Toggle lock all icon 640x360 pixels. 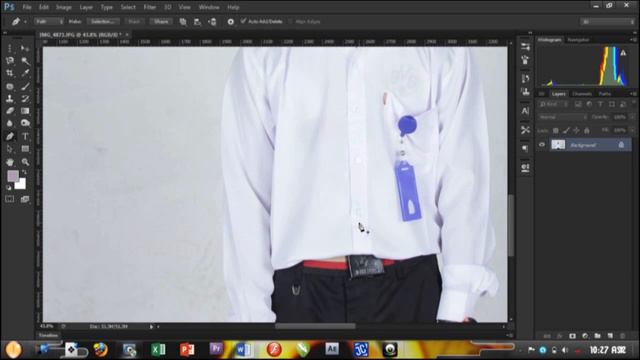click(x=587, y=131)
